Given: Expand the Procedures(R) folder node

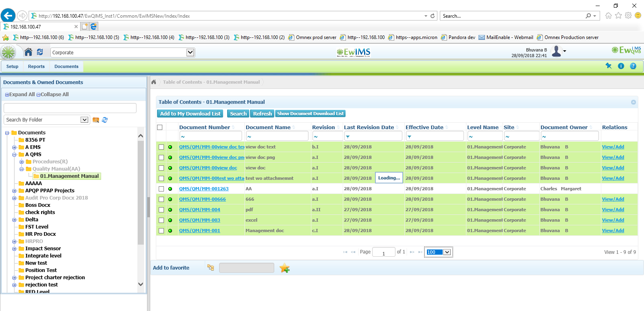Looking at the screenshot, I should pyautogui.click(x=21, y=162).
